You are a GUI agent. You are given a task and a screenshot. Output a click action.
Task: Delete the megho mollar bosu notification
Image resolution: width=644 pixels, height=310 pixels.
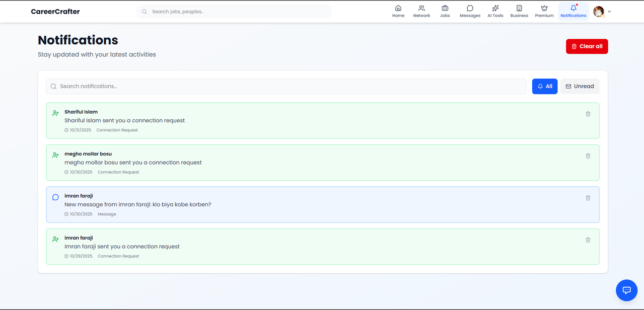pyautogui.click(x=588, y=156)
